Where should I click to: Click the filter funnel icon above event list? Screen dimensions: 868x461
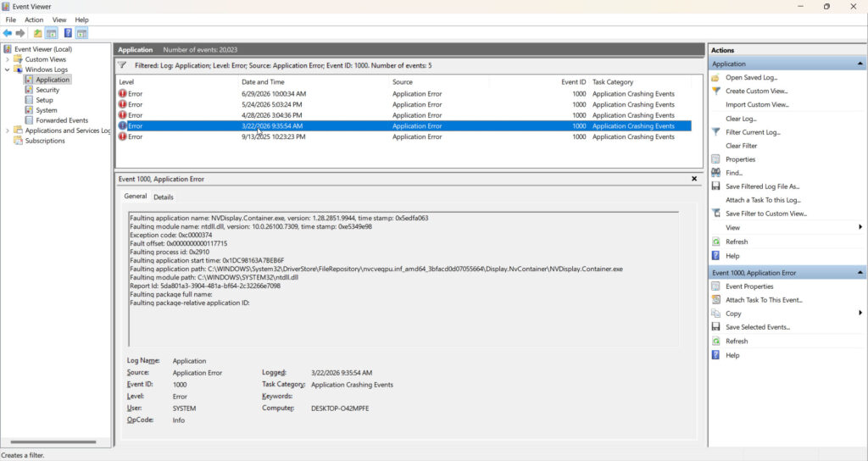122,65
